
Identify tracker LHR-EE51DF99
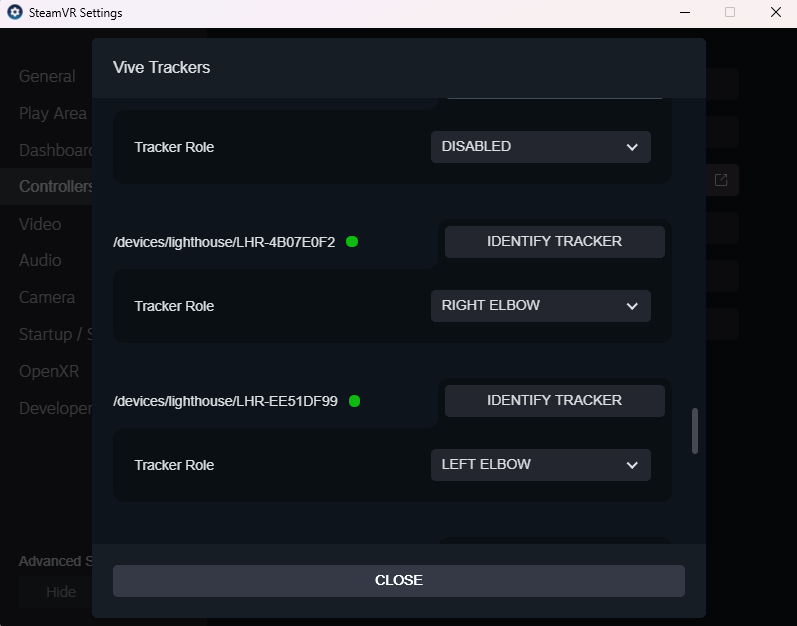click(x=555, y=401)
